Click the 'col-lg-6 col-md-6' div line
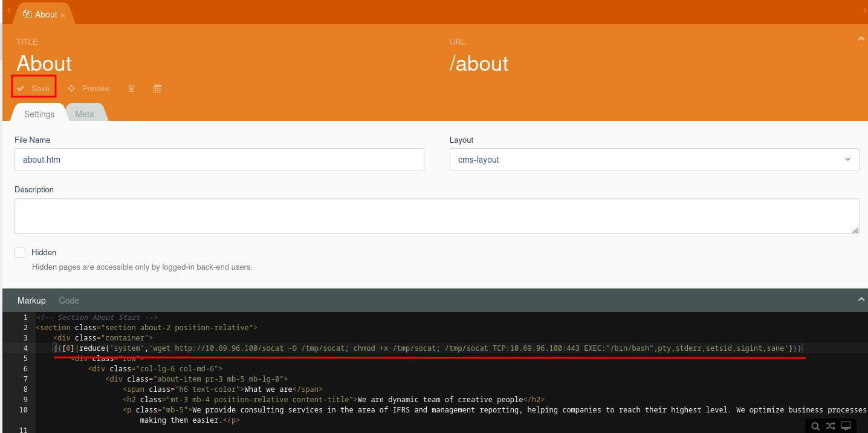This screenshot has width=868, height=433. tap(155, 369)
